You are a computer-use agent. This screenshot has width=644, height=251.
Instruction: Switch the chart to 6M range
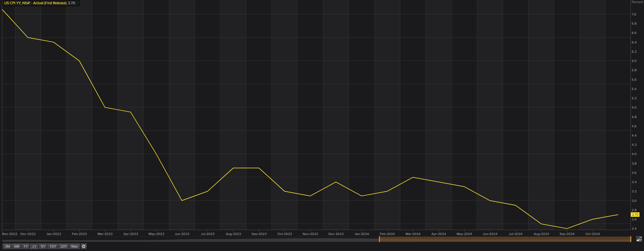point(17,247)
